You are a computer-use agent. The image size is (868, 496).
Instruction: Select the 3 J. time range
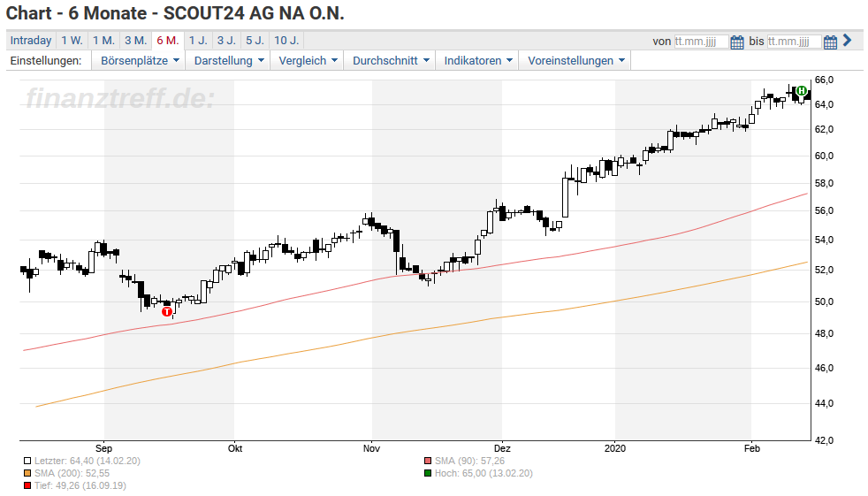click(x=226, y=41)
